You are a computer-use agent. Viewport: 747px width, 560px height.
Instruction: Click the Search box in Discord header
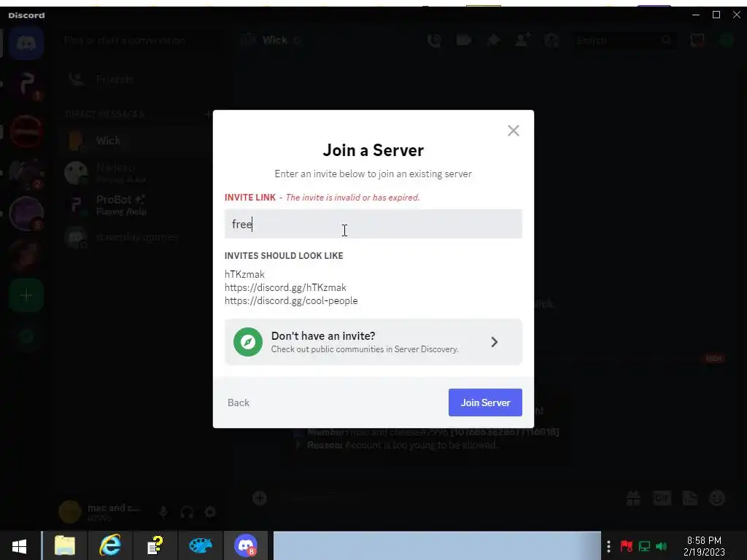coord(624,41)
